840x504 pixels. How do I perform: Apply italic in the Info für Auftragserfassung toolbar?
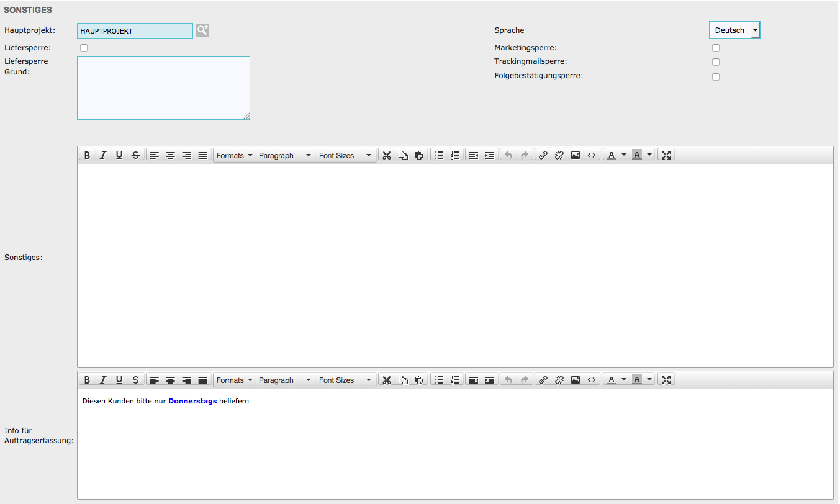103,380
